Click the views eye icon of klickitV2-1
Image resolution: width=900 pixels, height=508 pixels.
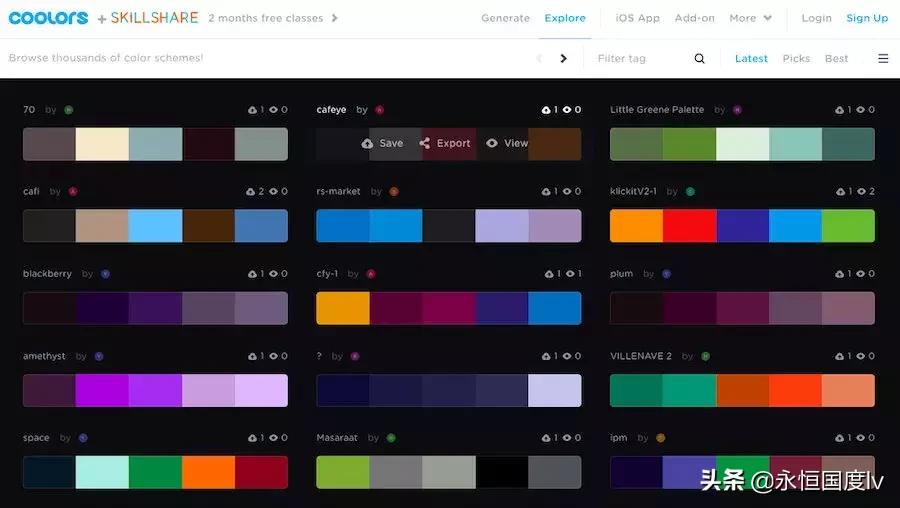(861, 192)
